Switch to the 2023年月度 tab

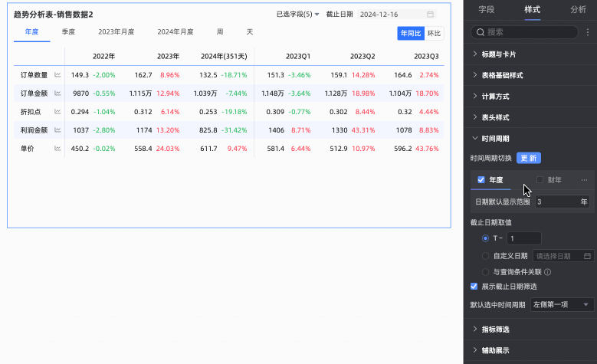pyautogui.click(x=116, y=32)
